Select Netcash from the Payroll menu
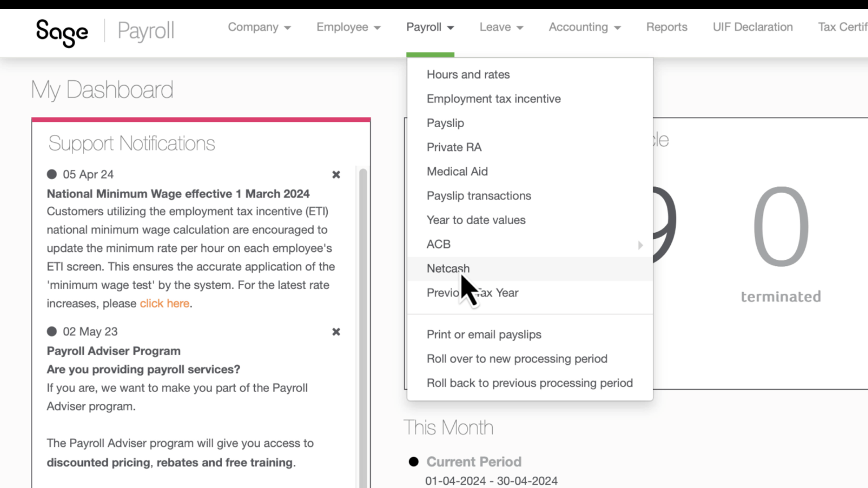The image size is (868, 488). pyautogui.click(x=448, y=269)
